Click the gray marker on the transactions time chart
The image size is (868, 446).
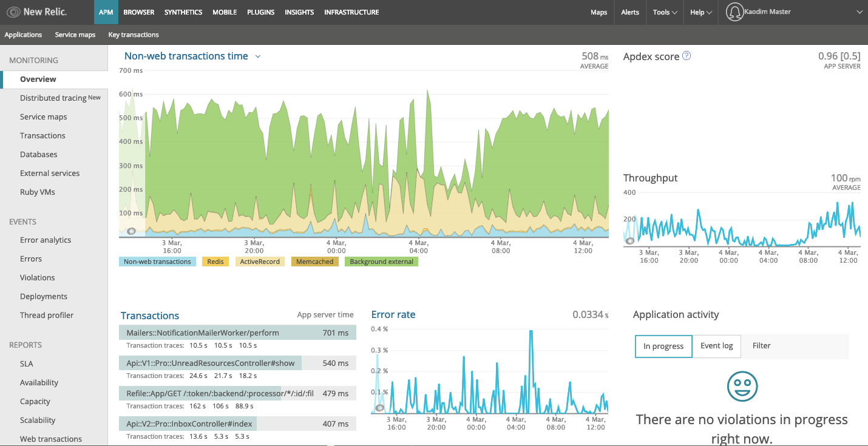click(x=132, y=231)
